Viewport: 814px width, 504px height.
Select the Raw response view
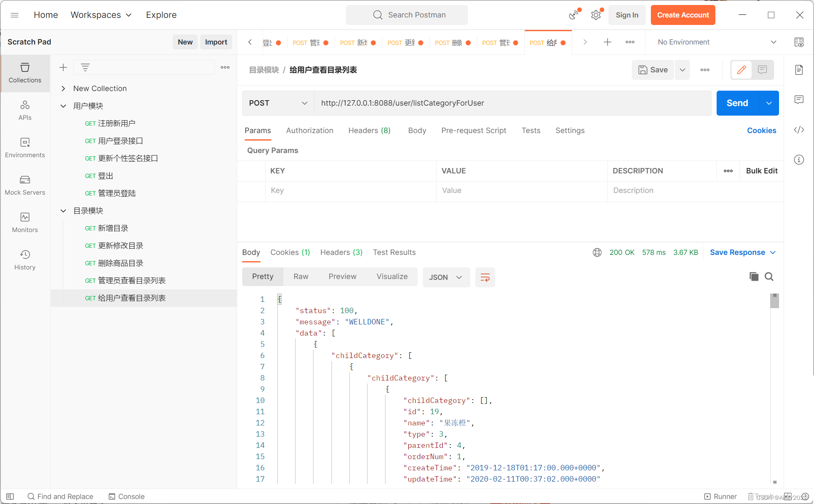tap(300, 277)
